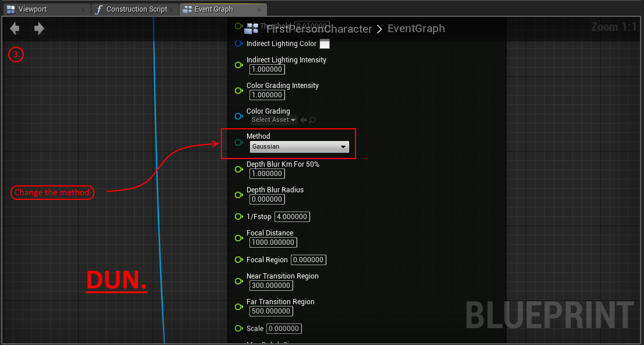Edit the Focal Distance value 1000.000000
This screenshot has height=345, width=644.
(273, 243)
